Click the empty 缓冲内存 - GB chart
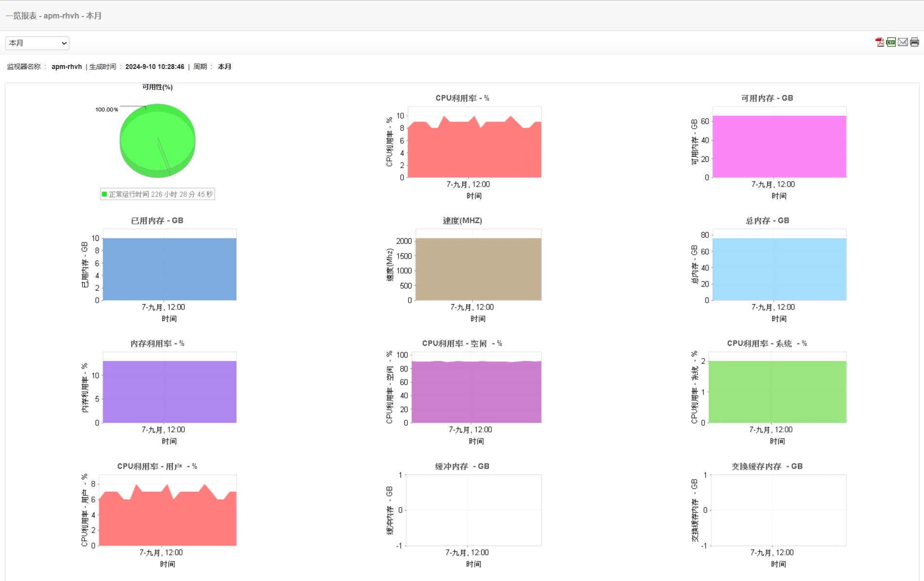This screenshot has height=581, width=924. point(473,510)
